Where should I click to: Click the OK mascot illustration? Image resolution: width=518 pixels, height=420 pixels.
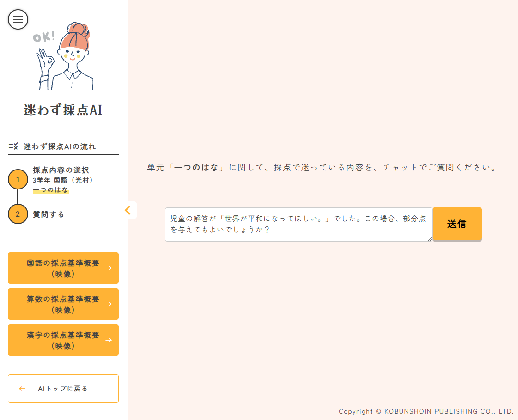click(65, 55)
